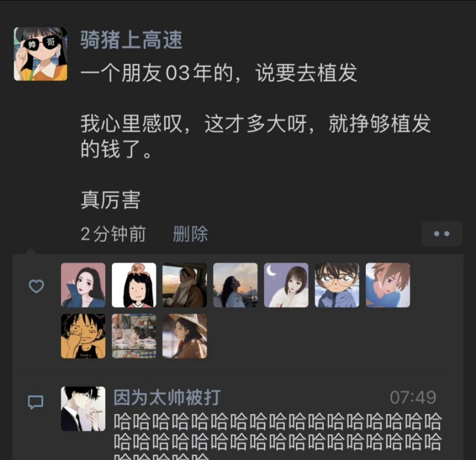Open the brown-haired anime boy liker avatar
This screenshot has width=476, height=460.
pos(388,285)
